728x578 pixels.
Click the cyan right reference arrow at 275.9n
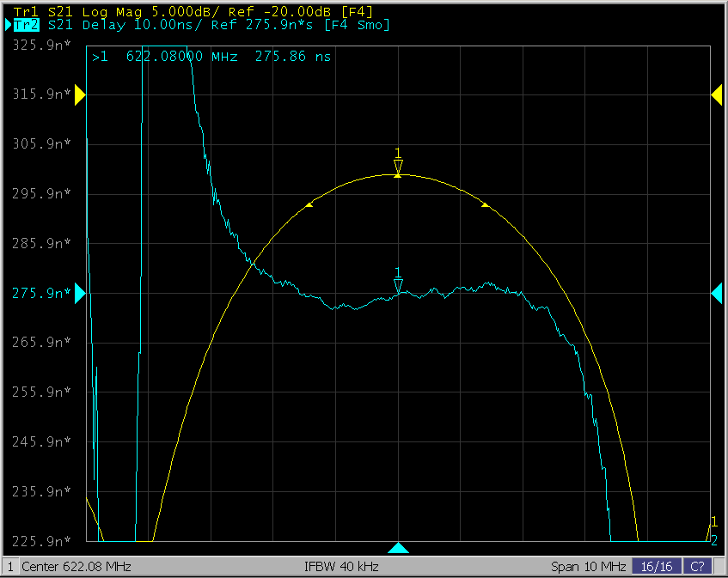(x=716, y=294)
